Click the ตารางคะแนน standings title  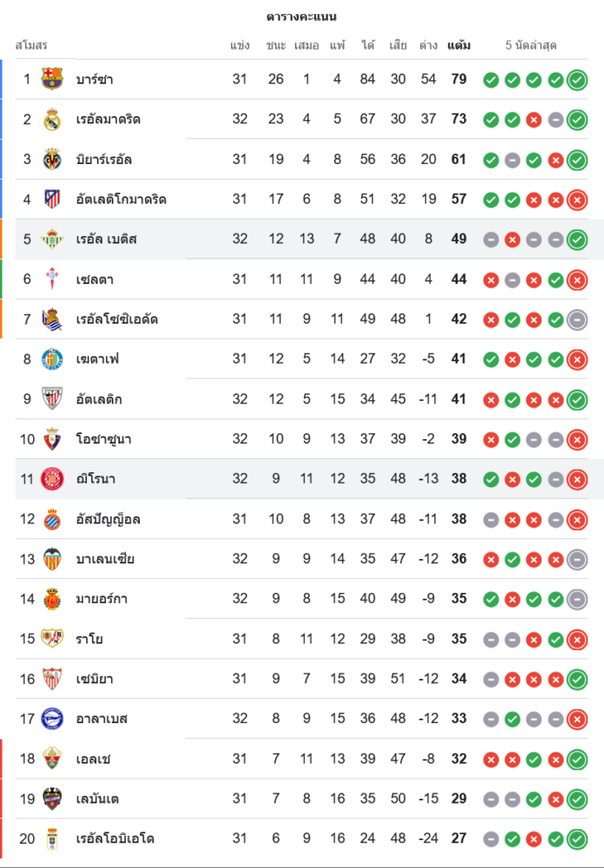[301, 16]
